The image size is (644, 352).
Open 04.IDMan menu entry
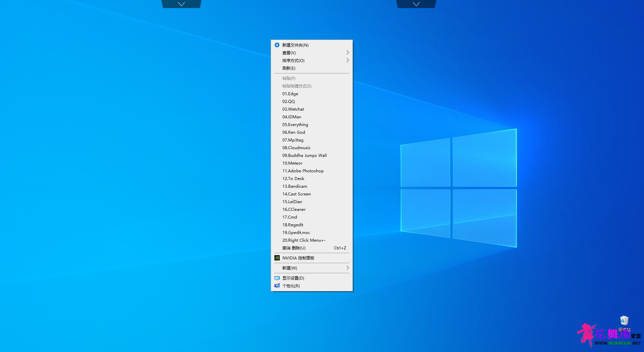(312, 117)
